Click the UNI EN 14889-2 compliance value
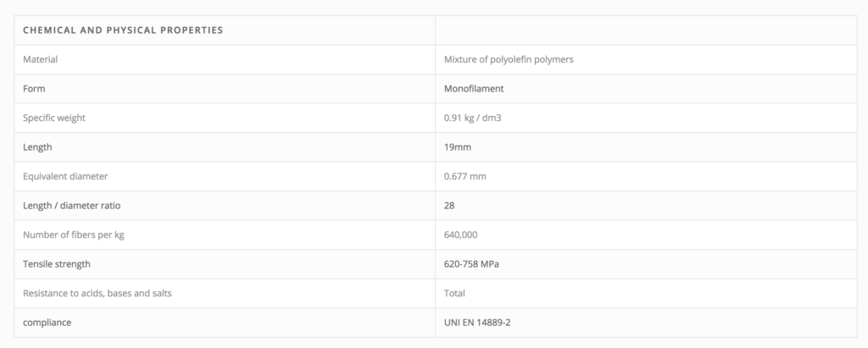The width and height of the screenshot is (868, 348). [x=476, y=323]
